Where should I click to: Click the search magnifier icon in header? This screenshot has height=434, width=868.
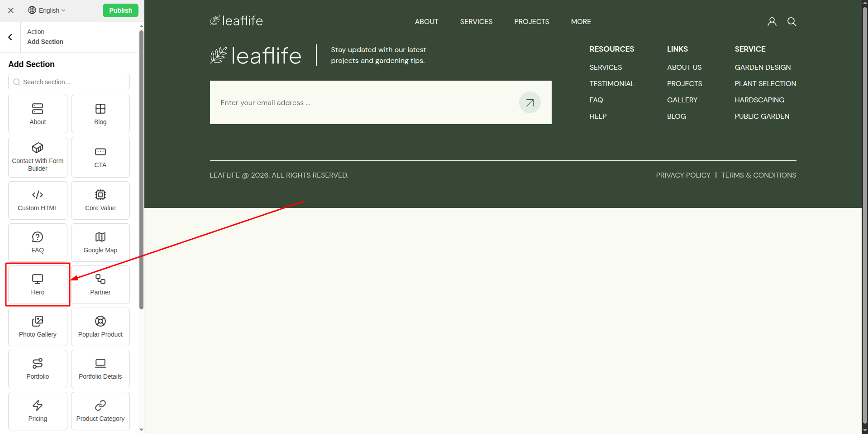(792, 22)
